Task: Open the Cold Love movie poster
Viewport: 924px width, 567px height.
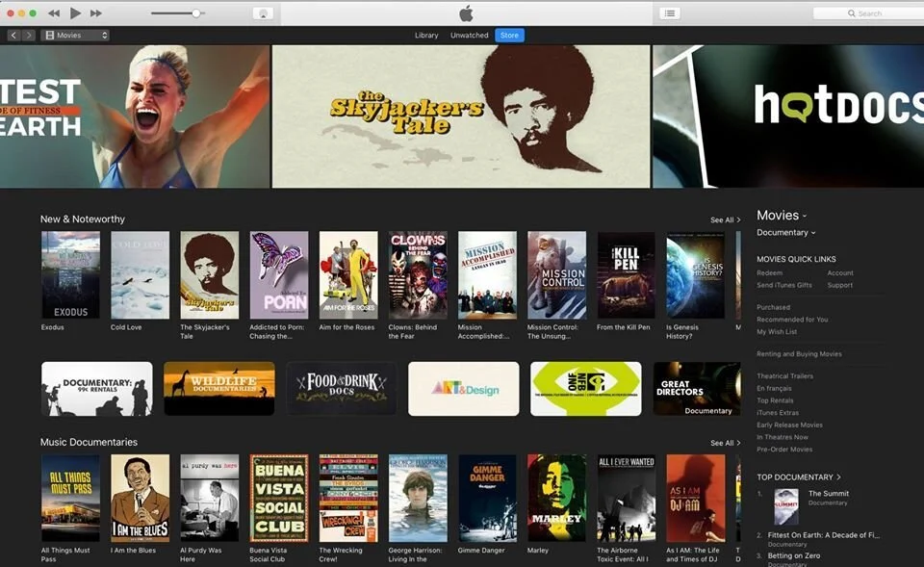Action: click(x=141, y=274)
